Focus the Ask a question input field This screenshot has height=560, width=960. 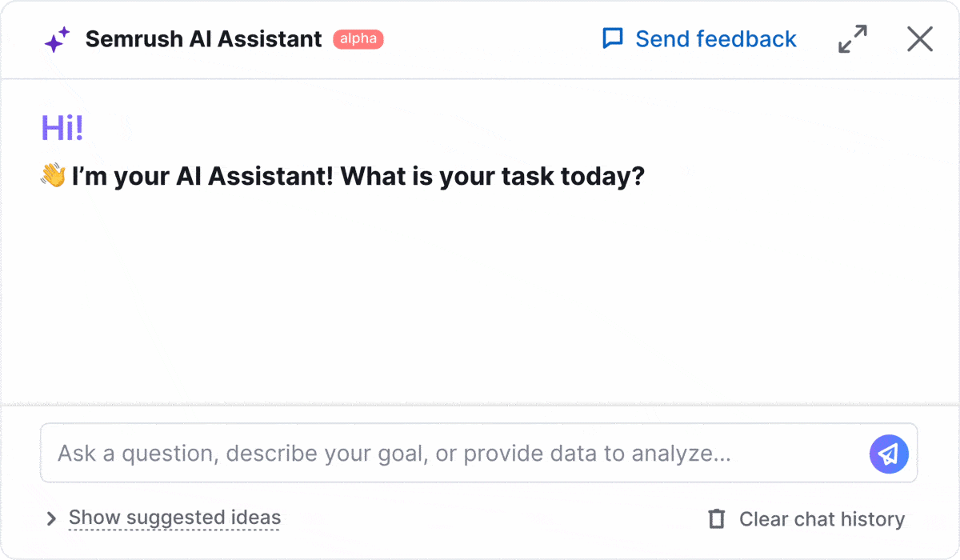pyautogui.click(x=478, y=454)
